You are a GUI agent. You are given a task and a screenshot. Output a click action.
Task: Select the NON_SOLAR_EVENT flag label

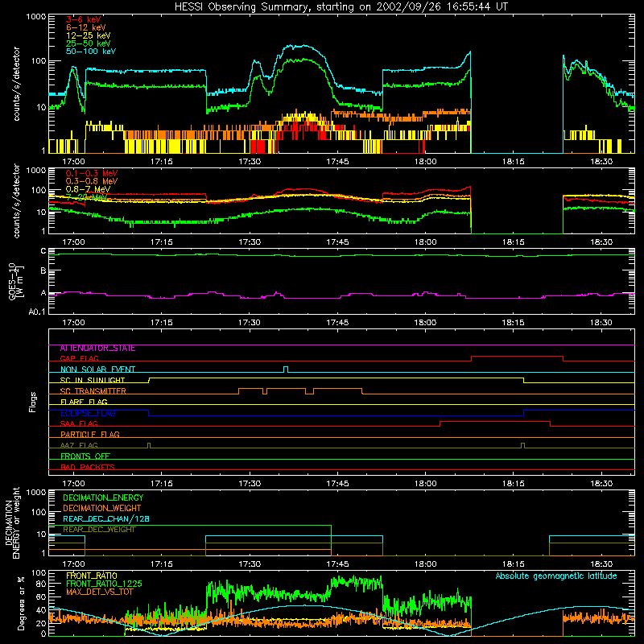97,369
